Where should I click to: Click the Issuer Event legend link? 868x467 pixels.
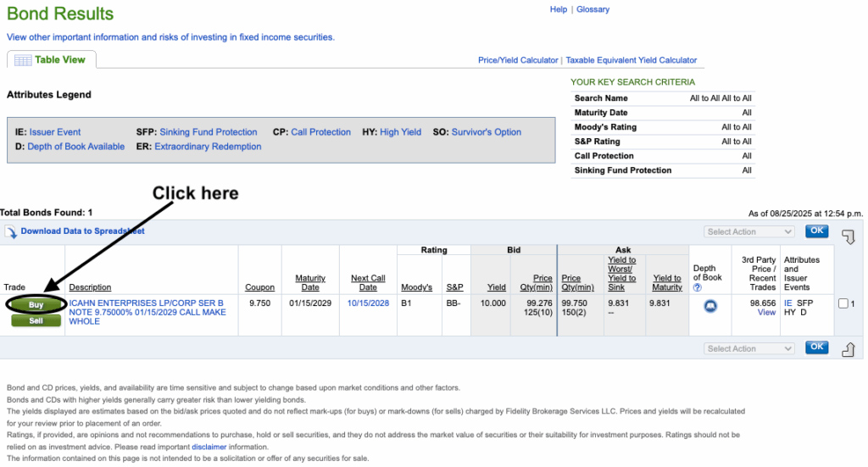(x=55, y=132)
